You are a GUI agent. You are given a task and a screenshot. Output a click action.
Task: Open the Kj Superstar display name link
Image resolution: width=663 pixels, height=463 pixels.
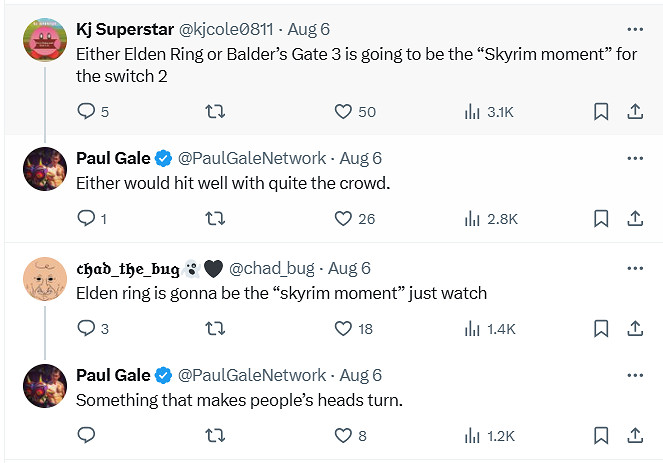(x=125, y=28)
